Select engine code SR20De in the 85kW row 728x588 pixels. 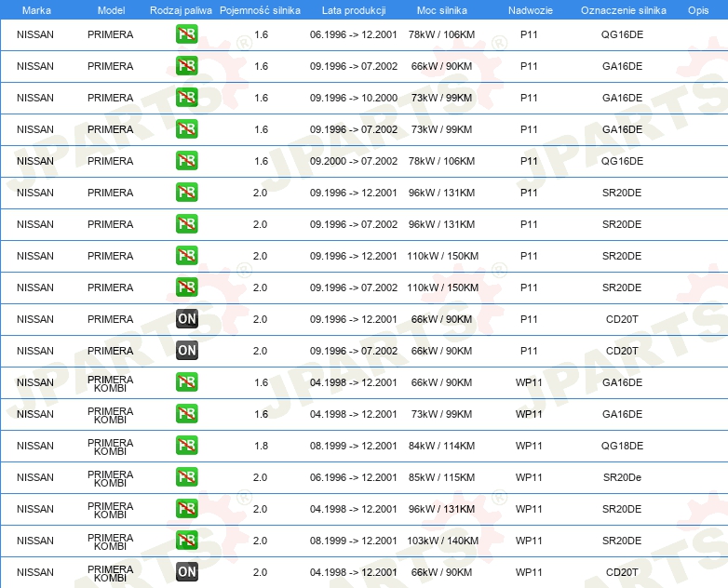pyautogui.click(x=622, y=477)
